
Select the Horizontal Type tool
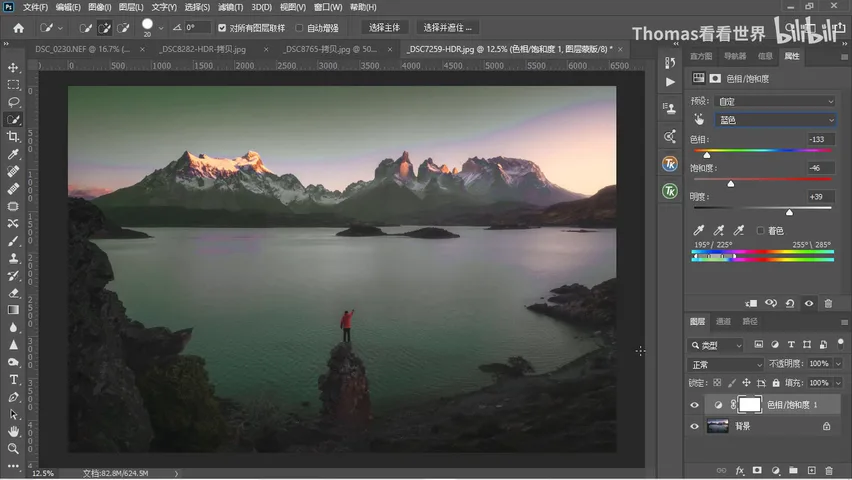pyautogui.click(x=14, y=379)
